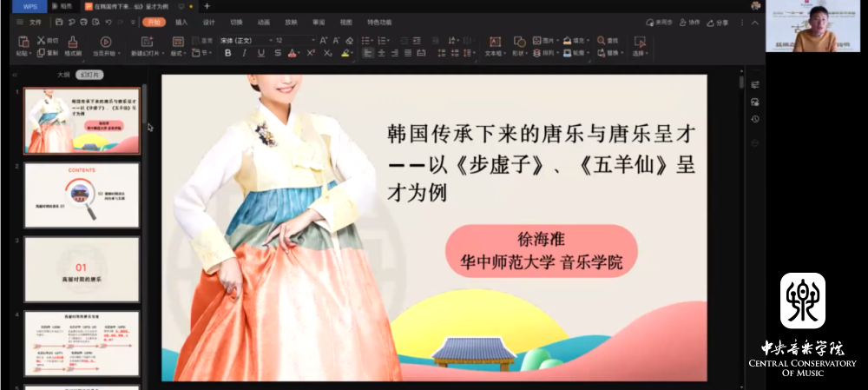This screenshot has width=868, height=390.
Task: Open the text highlight color picker
Action: [346, 53]
